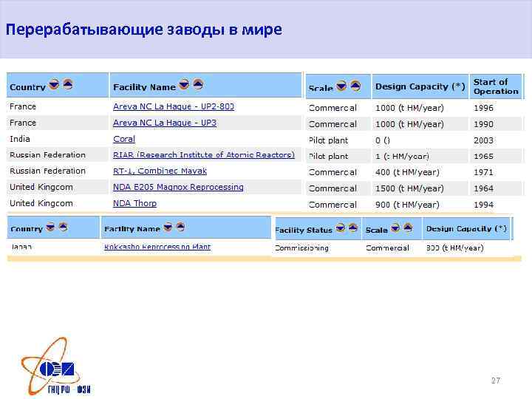
Task: Sort Facility Name ascending in lower table
Action: pos(180,227)
